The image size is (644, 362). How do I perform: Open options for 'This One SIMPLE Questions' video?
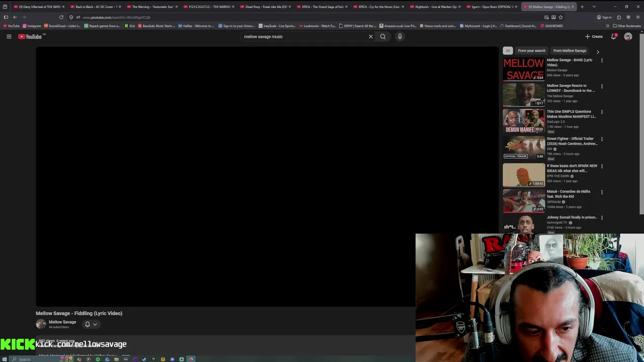tap(602, 112)
